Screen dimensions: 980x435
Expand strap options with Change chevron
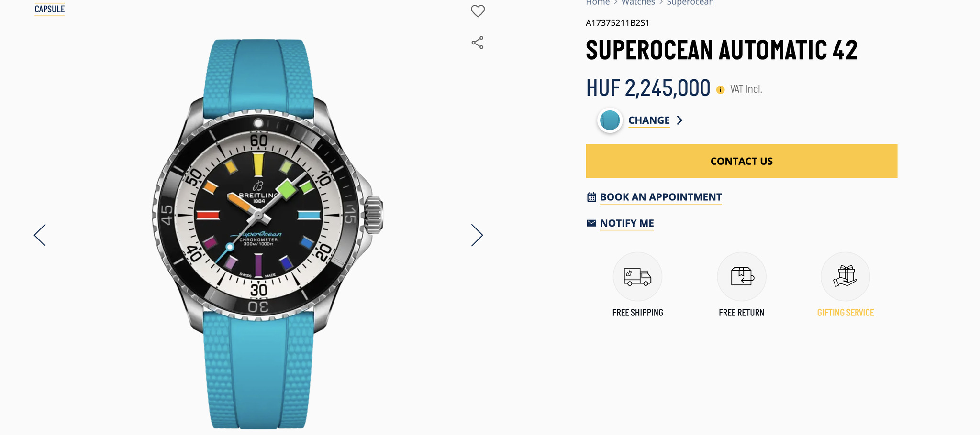pos(679,120)
